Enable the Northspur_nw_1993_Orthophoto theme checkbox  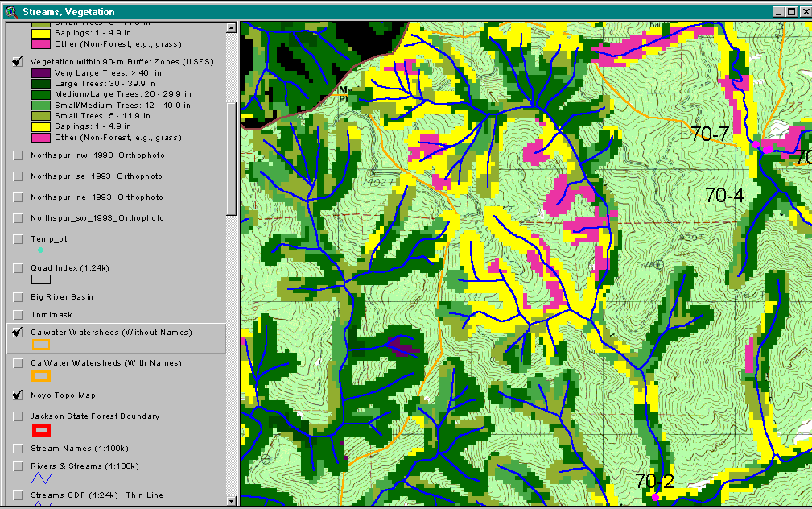[18, 155]
